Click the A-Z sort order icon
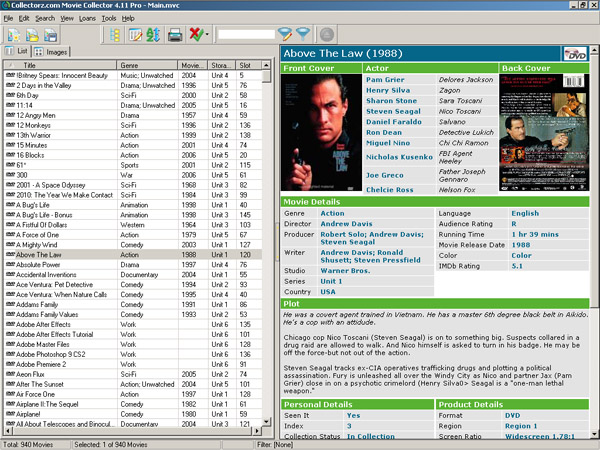600x450 pixels. point(153,35)
